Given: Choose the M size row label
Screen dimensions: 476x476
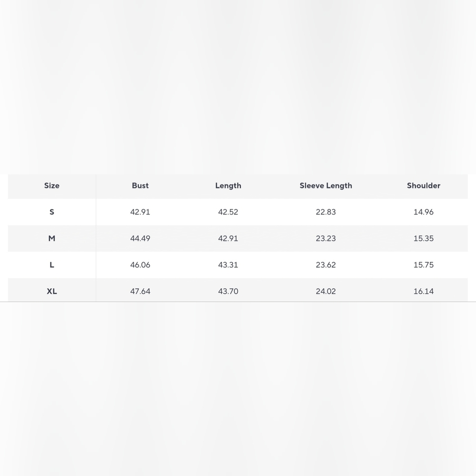Looking at the screenshot, I should (51, 238).
